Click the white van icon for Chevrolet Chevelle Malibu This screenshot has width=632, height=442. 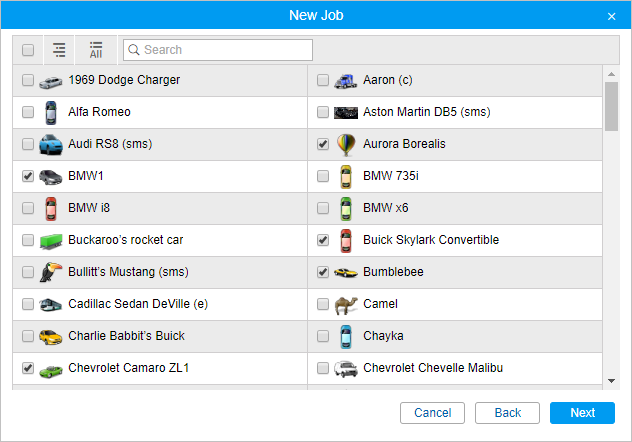point(346,368)
